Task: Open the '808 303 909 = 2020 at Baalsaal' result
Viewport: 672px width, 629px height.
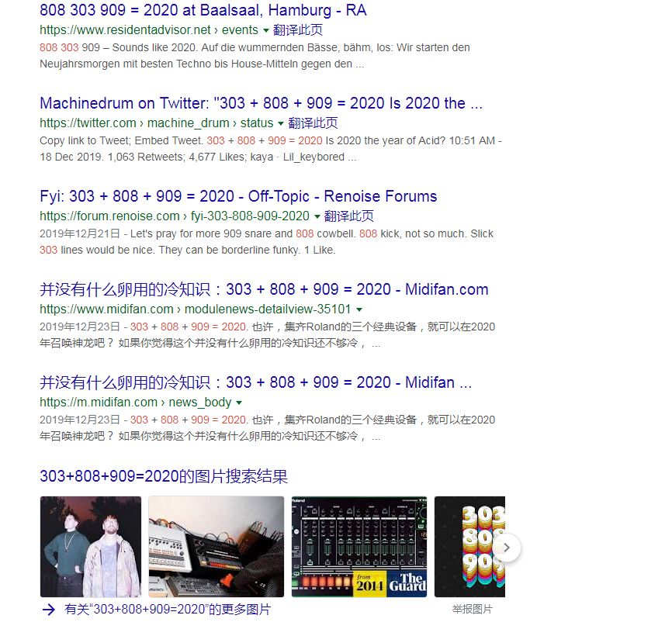Action: (203, 10)
